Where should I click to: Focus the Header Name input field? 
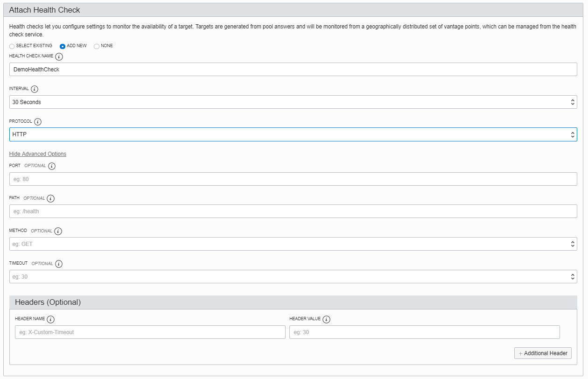point(150,332)
